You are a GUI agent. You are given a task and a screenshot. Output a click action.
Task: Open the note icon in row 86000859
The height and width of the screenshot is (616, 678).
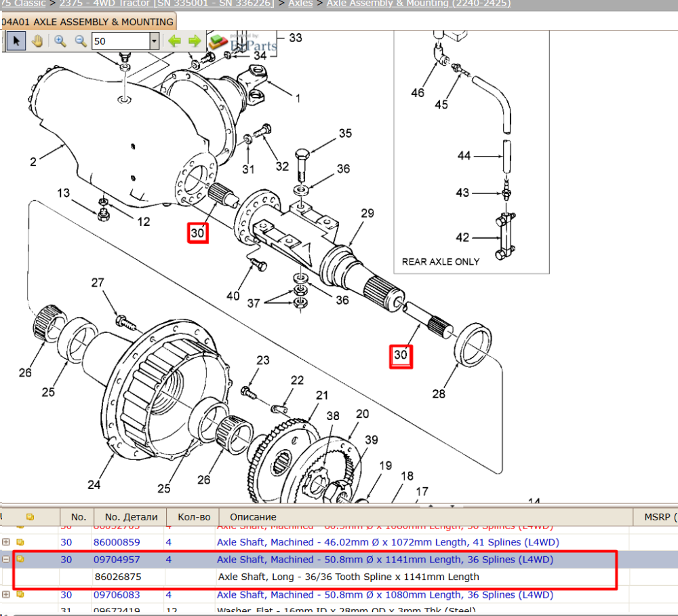pos(20,542)
